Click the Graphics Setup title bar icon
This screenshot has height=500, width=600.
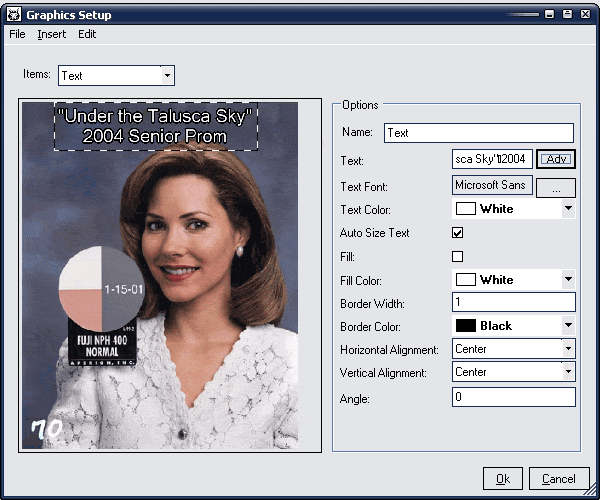(x=14, y=15)
